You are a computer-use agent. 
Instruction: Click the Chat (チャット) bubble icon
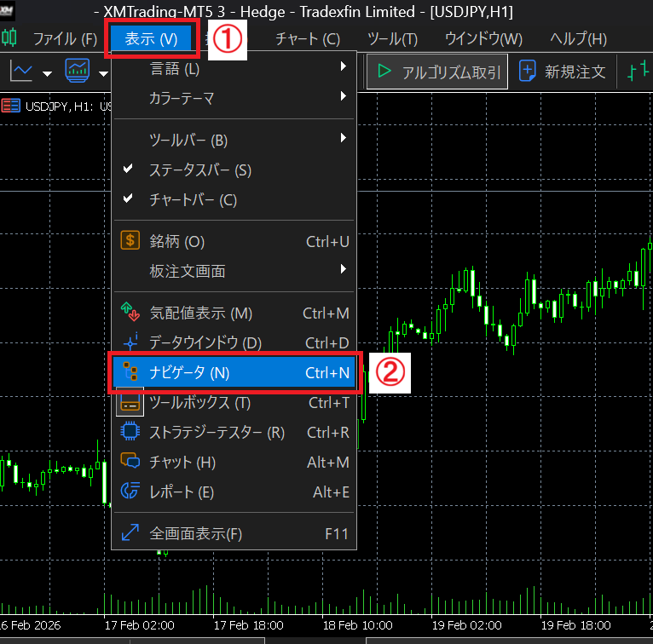click(x=130, y=462)
